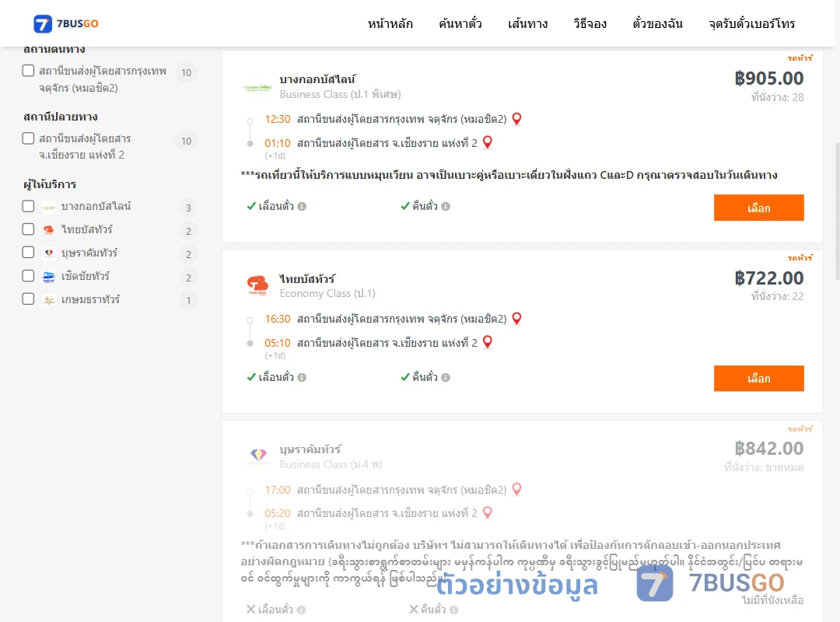Tick the ไทยบัสทัวร์ operator checkbox
The image size is (840, 622).
tap(29, 229)
